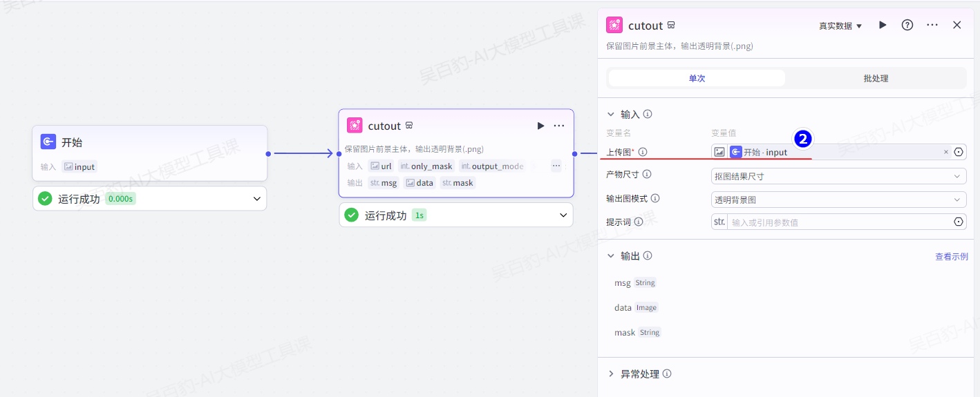This screenshot has height=397, width=980.
Task: Click the 开始 node icon
Action: [x=48, y=142]
